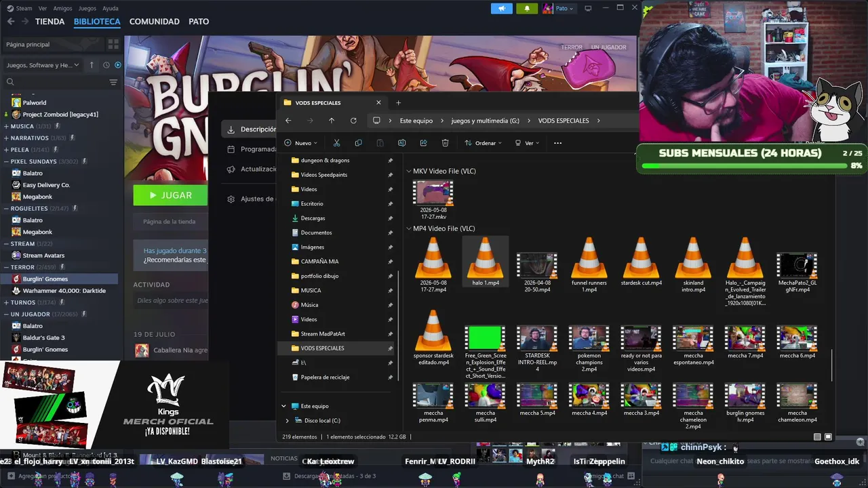Collapse Este equipo in Explorer navigation pane
Screen dimensions: 868x488
click(284, 406)
